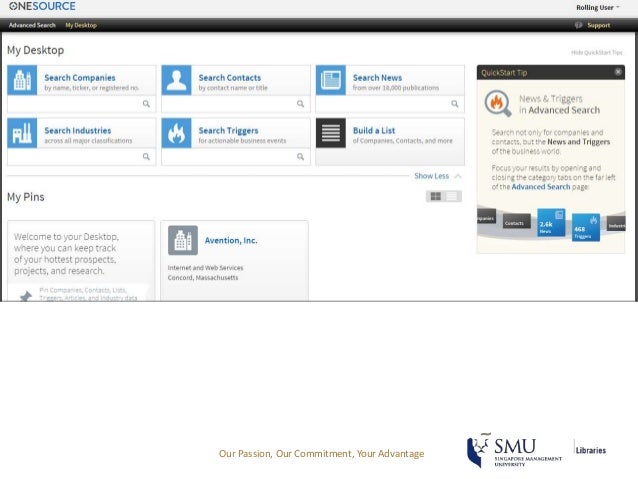Click the 'Libraries' text beside SMU logo
638x479 pixels.
(591, 450)
